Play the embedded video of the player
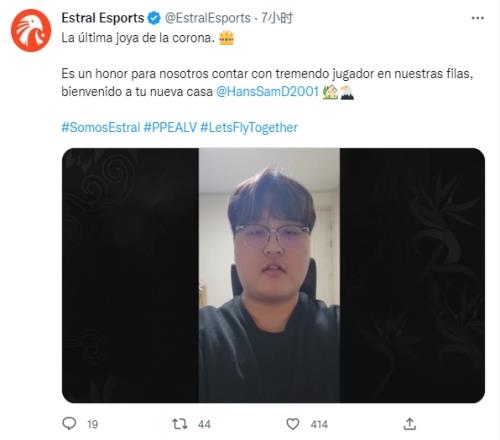Image resolution: width=500 pixels, height=440 pixels. click(x=273, y=275)
